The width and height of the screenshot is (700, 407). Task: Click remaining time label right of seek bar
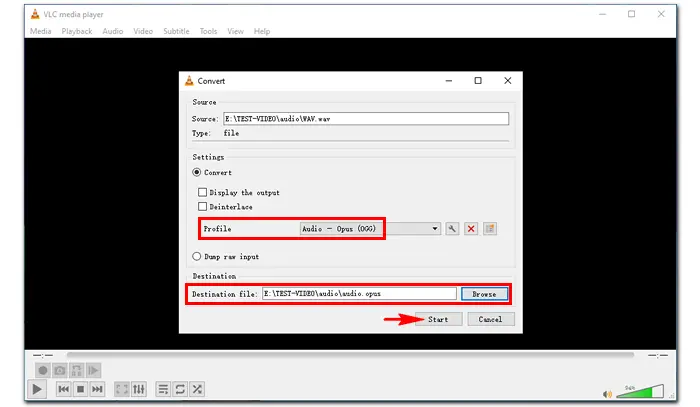click(658, 355)
